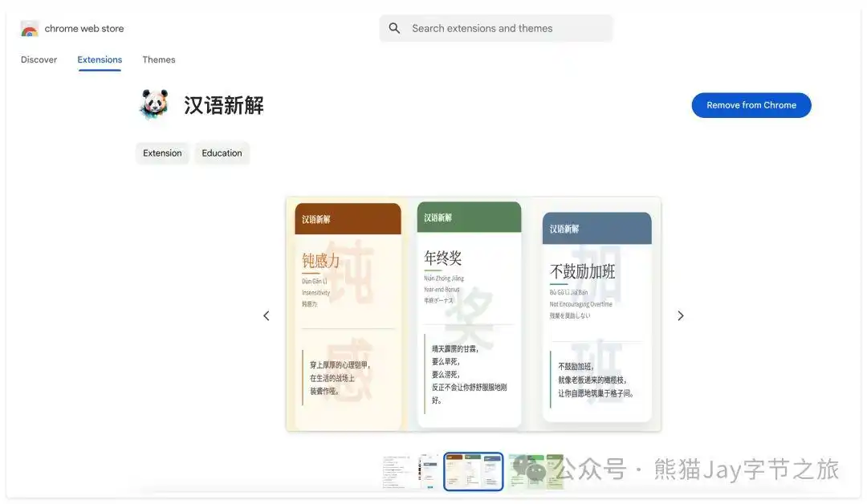Click the 年终奖 card in the preview
This screenshot has width=867, height=504.
[x=469, y=313]
